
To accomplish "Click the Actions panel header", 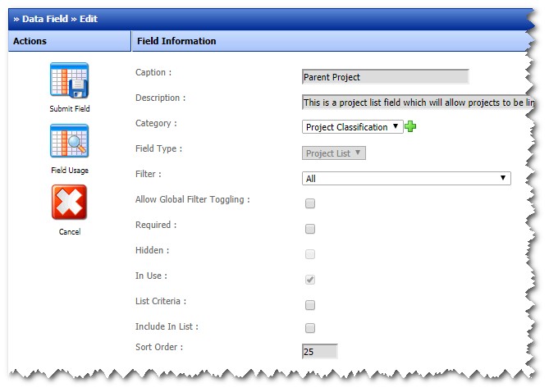I will pos(69,41).
